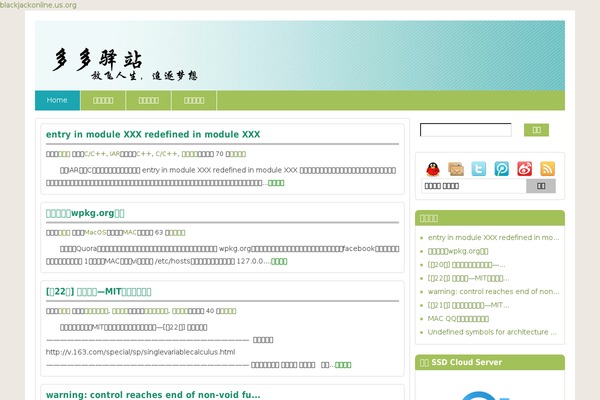Viewport: 600px width, 400px height.
Task: Click the sidebar search input field
Action: (466, 130)
